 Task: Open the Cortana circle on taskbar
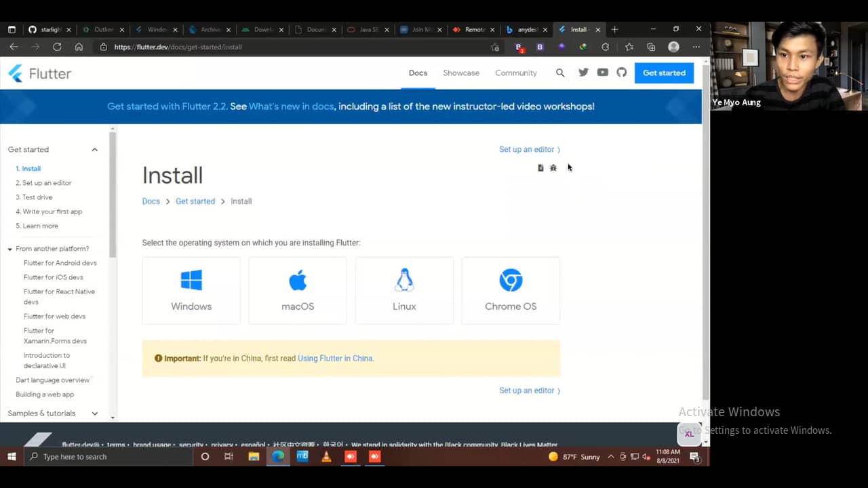click(205, 457)
